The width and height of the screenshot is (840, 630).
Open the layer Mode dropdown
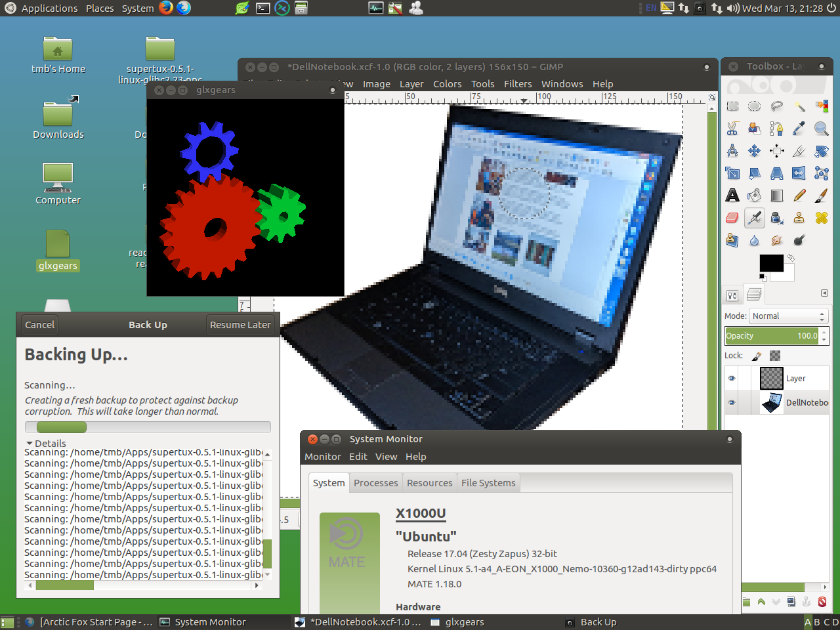click(788, 316)
